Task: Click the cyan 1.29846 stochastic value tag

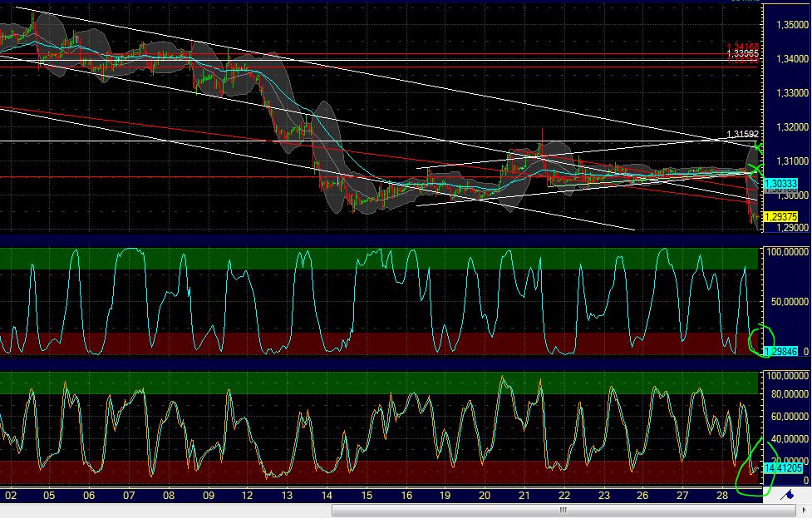Action: (780, 353)
